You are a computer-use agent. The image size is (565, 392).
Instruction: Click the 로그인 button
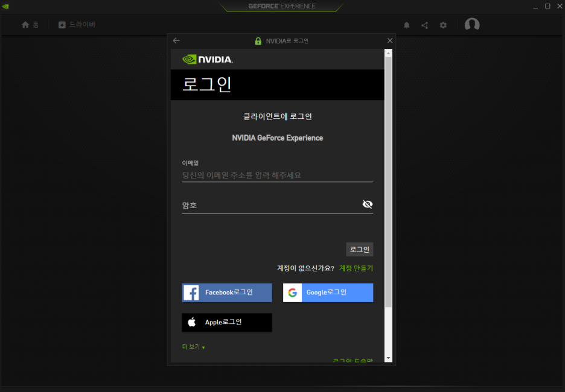point(360,250)
